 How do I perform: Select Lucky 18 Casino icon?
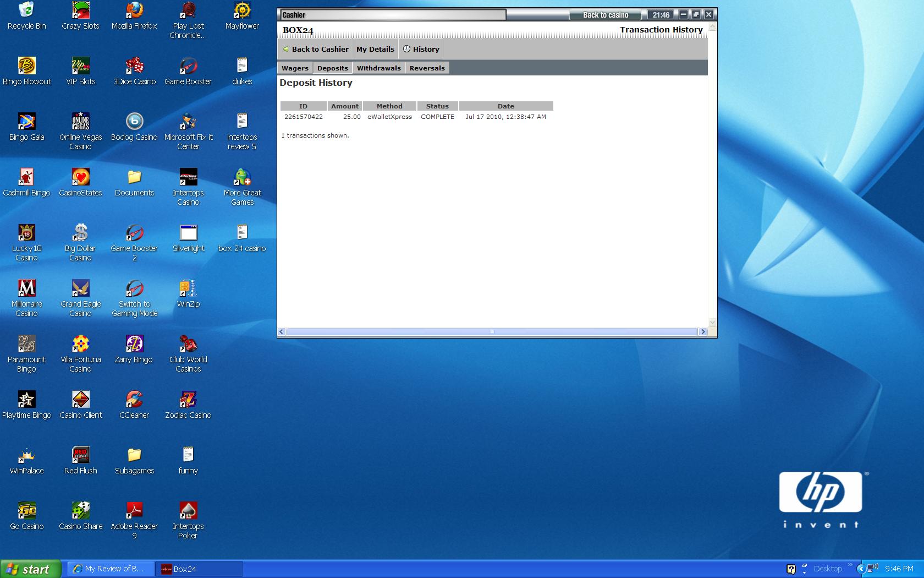pos(26,243)
